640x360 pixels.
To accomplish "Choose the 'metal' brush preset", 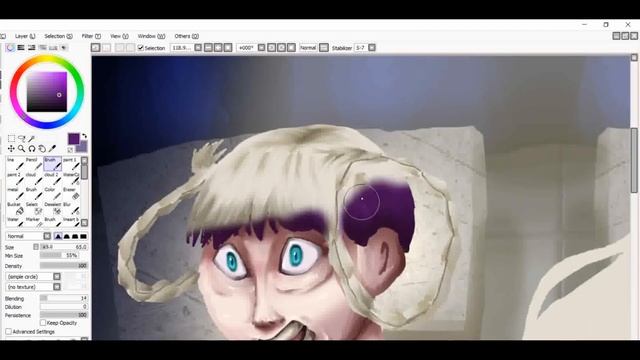I will coord(15,193).
